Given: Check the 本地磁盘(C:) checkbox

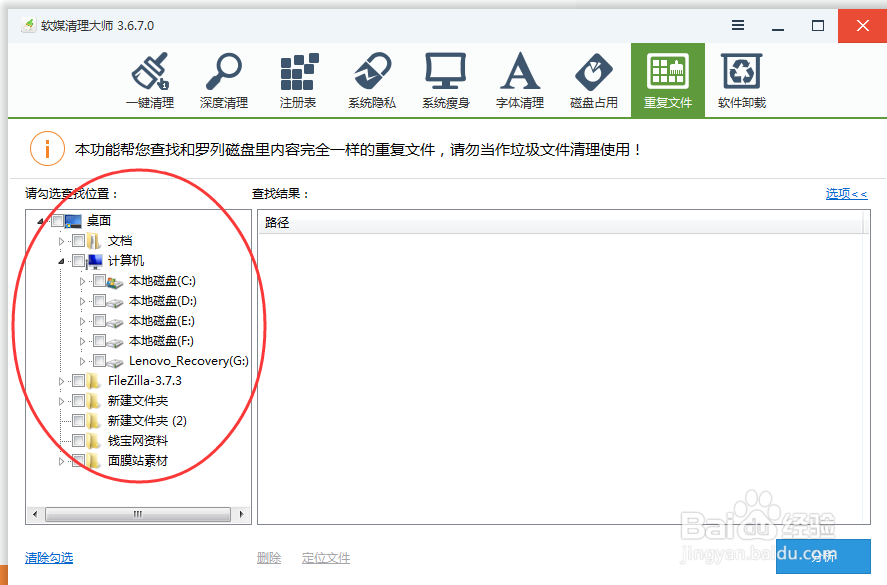Looking at the screenshot, I should (x=98, y=281).
